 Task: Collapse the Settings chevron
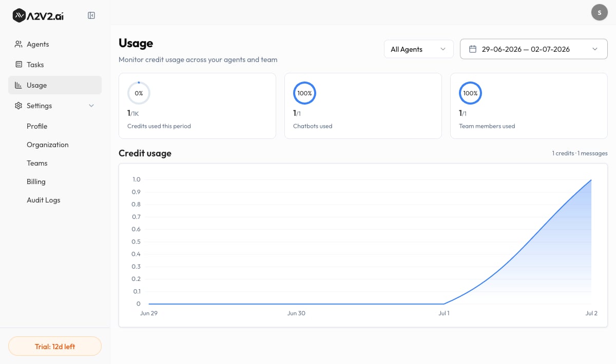click(91, 106)
